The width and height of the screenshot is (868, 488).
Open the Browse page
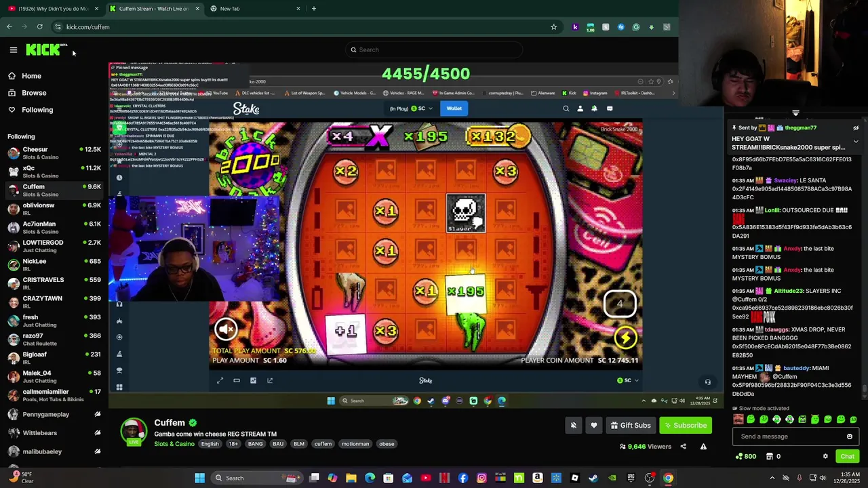[x=34, y=93]
